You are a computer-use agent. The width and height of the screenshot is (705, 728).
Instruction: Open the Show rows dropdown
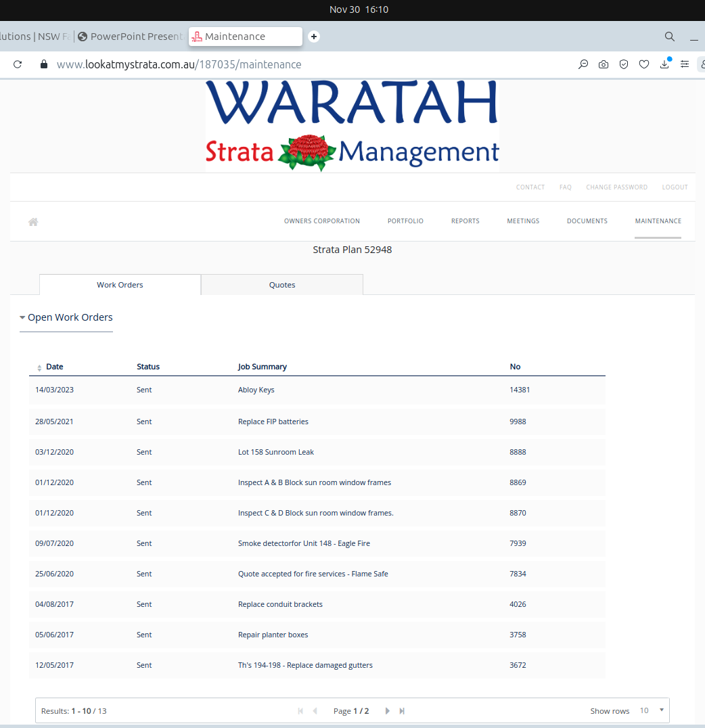click(x=651, y=710)
